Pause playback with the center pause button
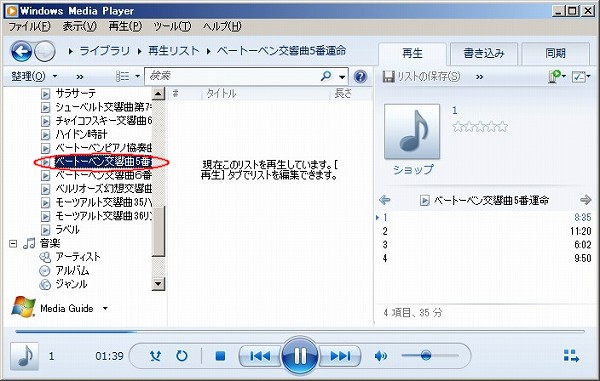The image size is (600, 381). 300,356
